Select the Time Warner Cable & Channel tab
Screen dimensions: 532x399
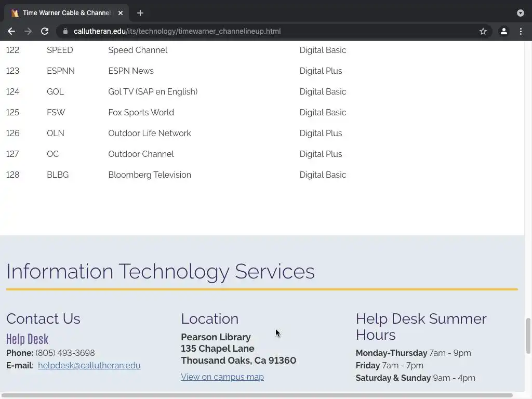(x=65, y=13)
